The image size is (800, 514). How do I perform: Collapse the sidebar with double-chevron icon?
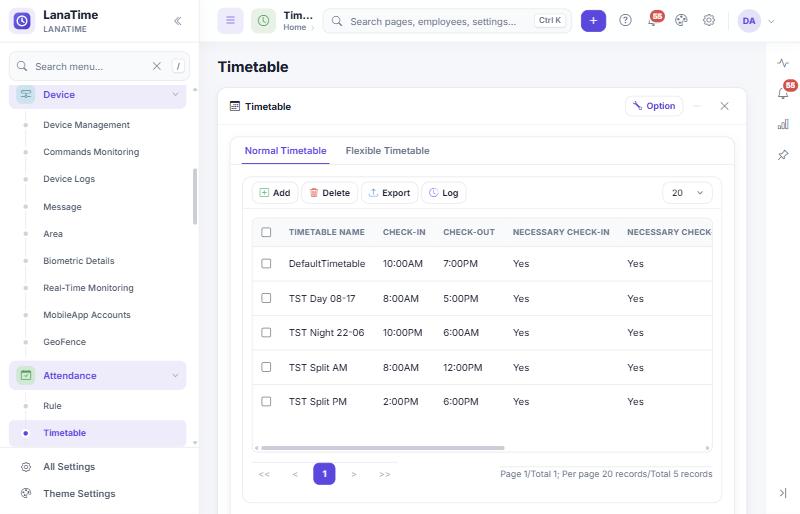[178, 21]
